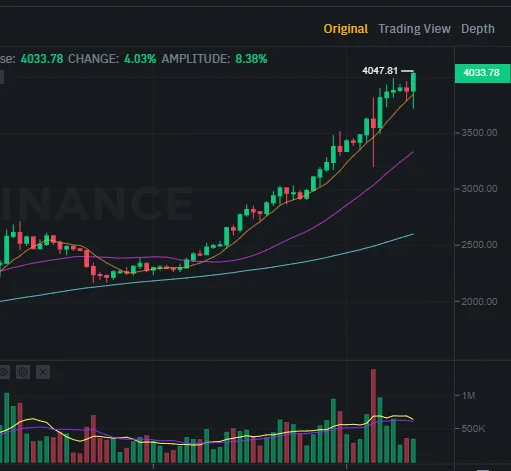Open volume indicator settings gear icon

pyautogui.click(x=23, y=372)
